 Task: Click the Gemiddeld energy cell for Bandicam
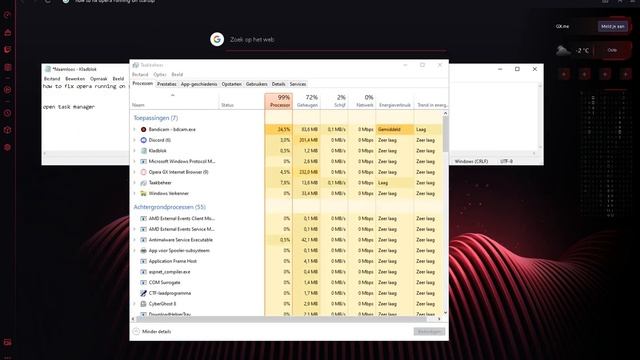click(x=395, y=129)
